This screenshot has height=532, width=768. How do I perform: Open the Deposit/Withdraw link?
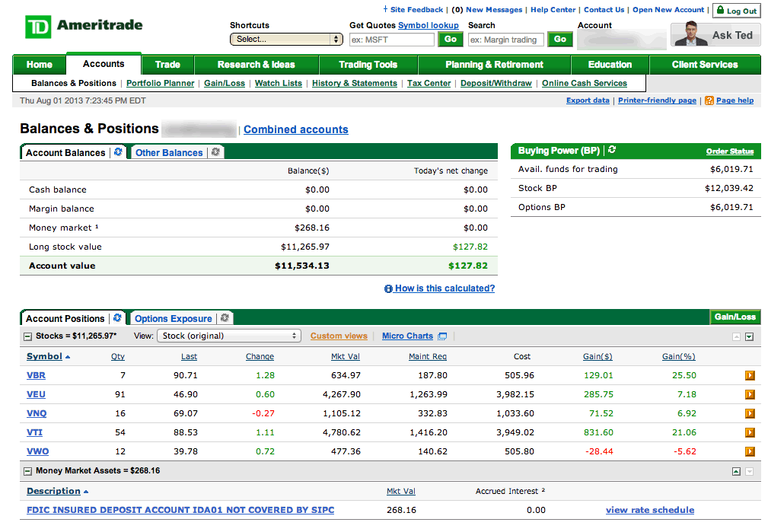point(496,83)
